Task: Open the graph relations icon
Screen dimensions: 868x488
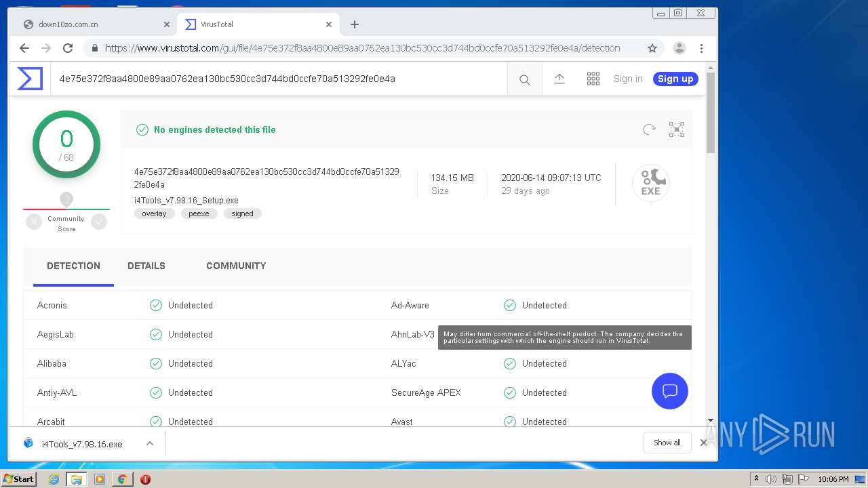Action: pos(677,129)
